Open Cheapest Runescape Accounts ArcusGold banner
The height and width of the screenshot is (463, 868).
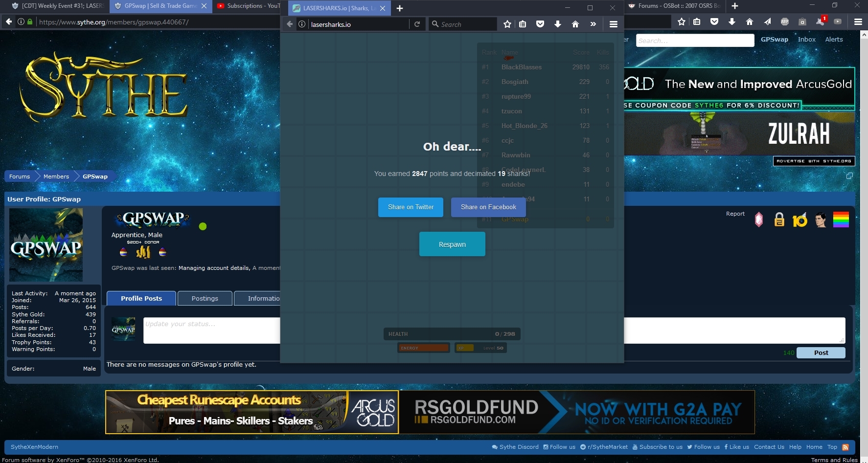tap(252, 412)
